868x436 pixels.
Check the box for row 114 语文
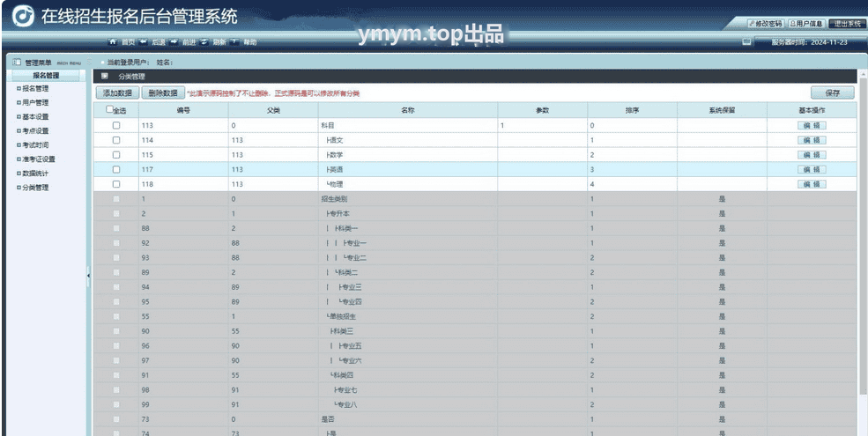click(x=116, y=141)
